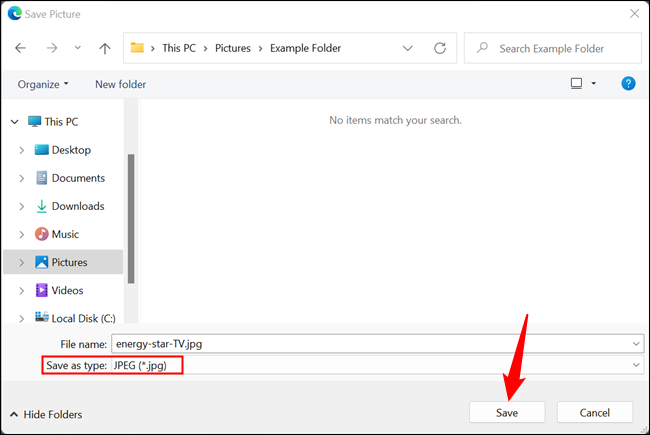Click the Cancel button
650x435 pixels.
(595, 412)
